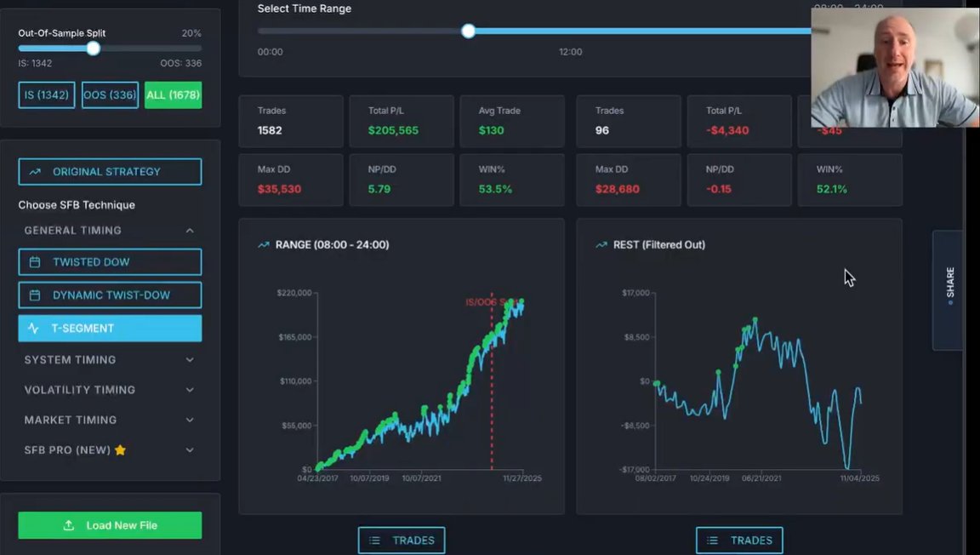Open TRADES list under the RANGE chart

(x=402, y=540)
